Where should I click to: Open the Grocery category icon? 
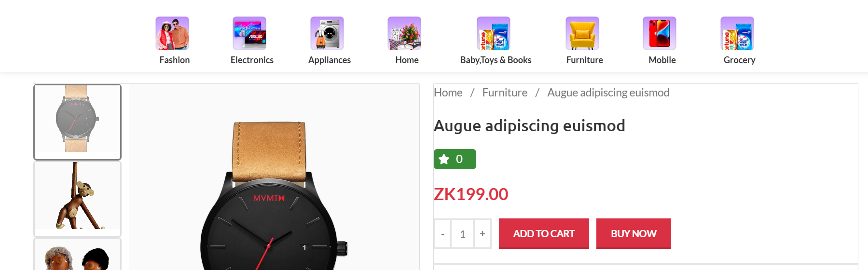[737, 33]
